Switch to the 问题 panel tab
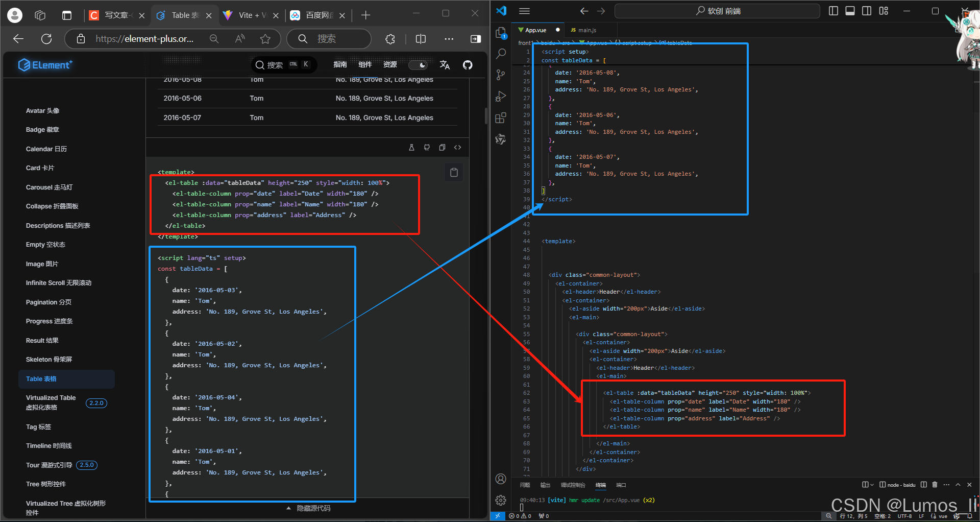 coord(525,485)
